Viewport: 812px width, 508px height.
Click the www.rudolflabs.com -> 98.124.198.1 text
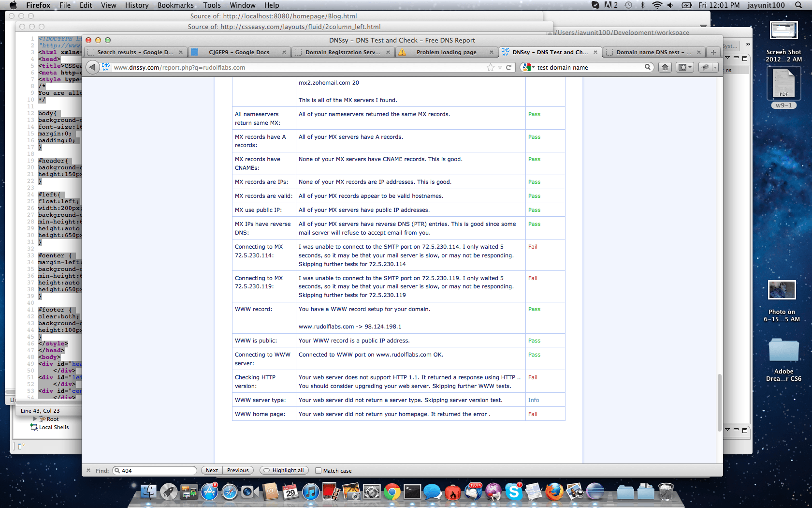(x=350, y=327)
